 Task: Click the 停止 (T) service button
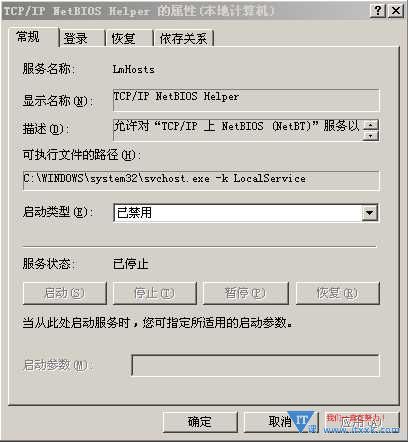click(155, 293)
